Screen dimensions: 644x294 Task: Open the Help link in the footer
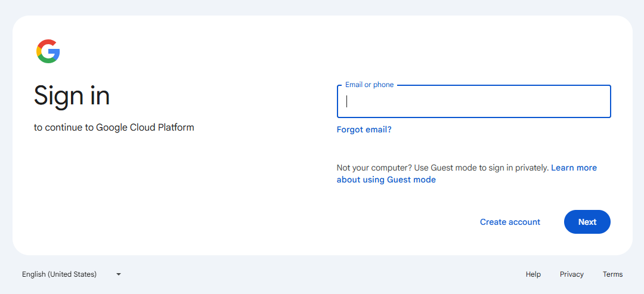tap(533, 274)
